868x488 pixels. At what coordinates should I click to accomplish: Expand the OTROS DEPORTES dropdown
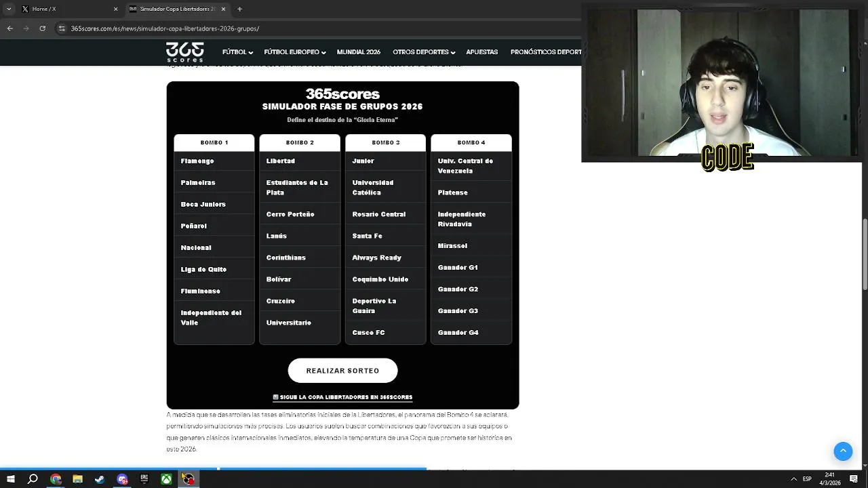tap(424, 52)
